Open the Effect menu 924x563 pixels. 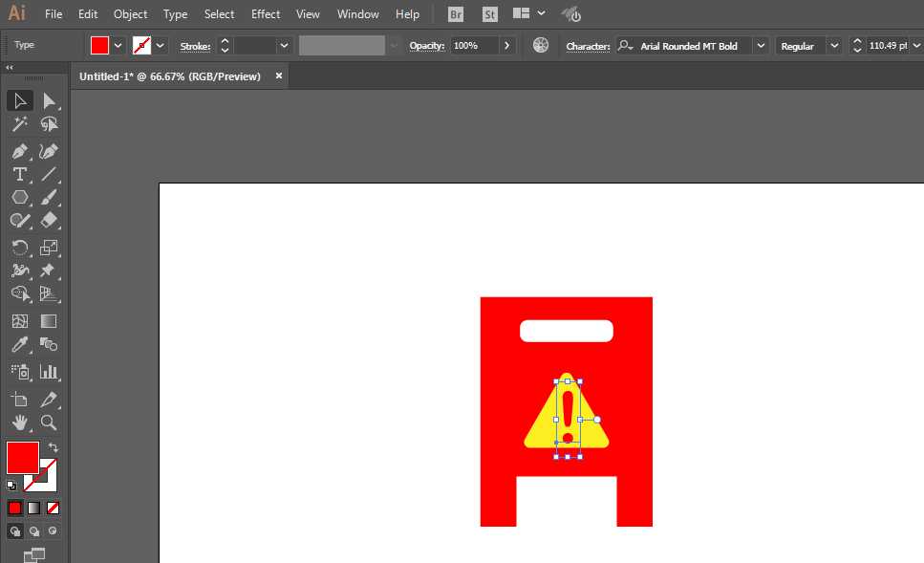point(266,14)
